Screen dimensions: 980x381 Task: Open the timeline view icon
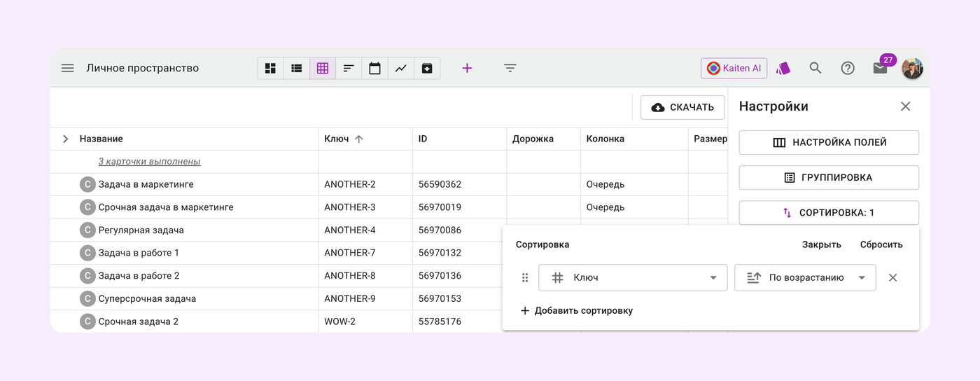[x=349, y=68]
